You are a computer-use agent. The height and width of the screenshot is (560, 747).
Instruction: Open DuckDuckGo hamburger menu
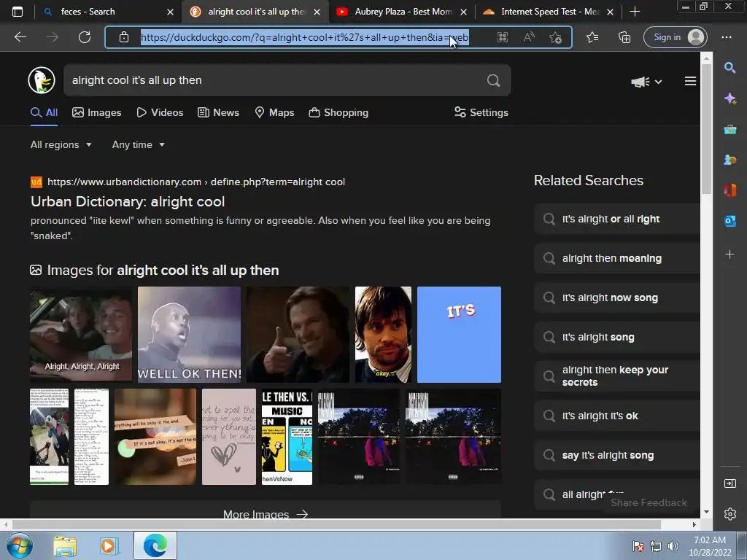click(x=690, y=82)
